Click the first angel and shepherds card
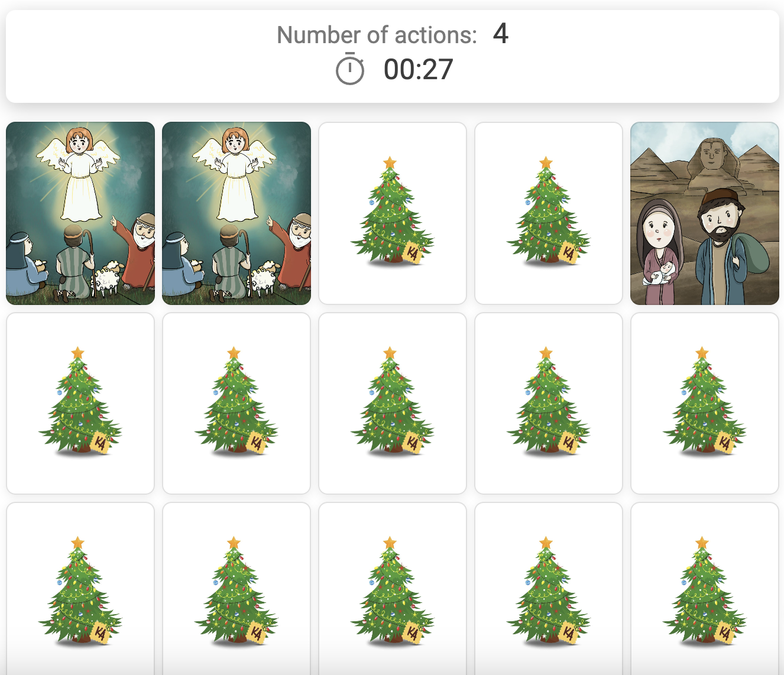The width and height of the screenshot is (784, 675). tap(80, 213)
